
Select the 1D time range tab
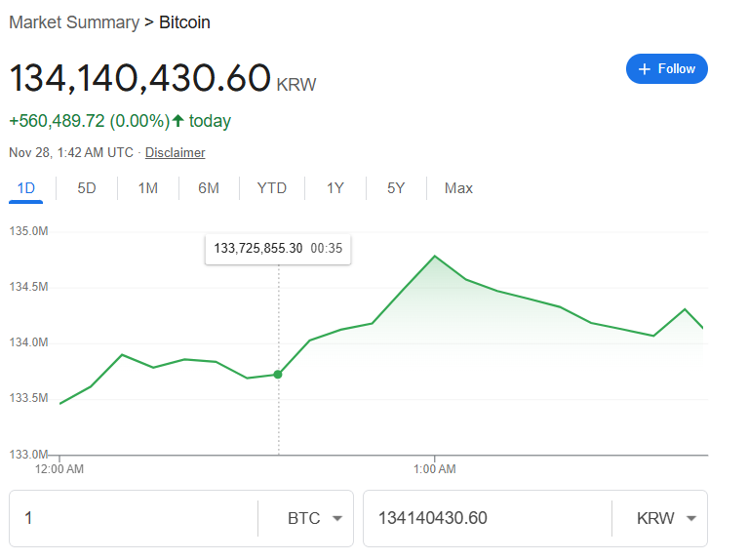(25, 188)
